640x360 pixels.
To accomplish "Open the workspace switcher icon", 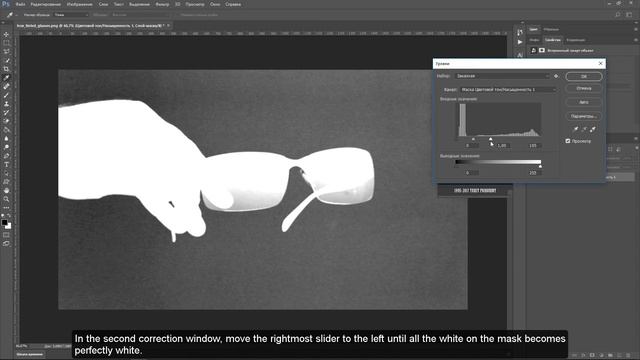I will (x=629, y=15).
